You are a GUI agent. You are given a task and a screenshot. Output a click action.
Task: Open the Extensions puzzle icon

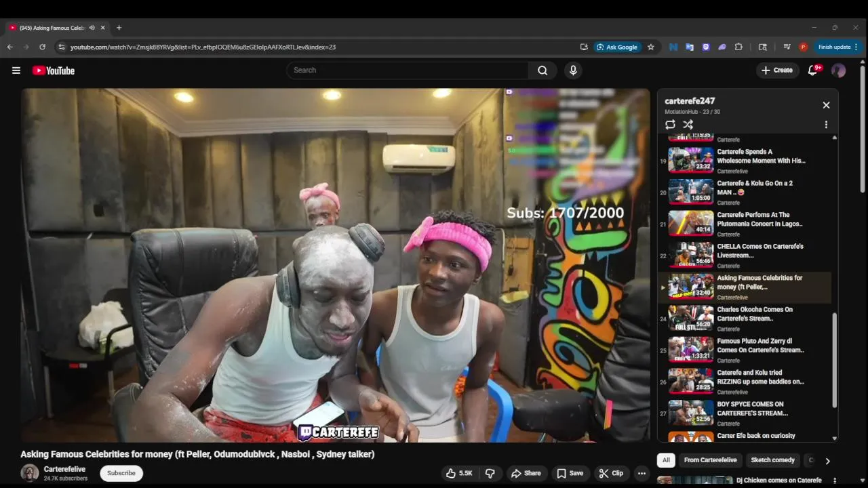[x=738, y=47]
